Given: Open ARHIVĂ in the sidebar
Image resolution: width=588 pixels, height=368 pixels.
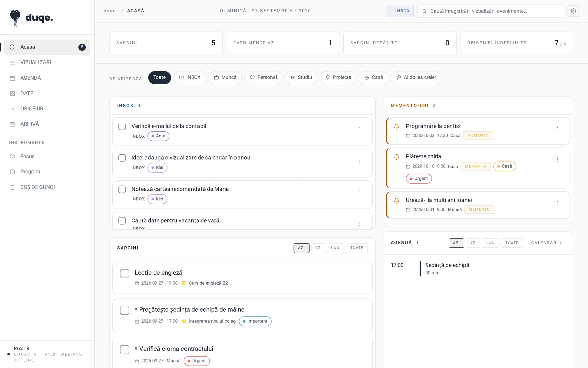Looking at the screenshot, I should click(47, 124).
